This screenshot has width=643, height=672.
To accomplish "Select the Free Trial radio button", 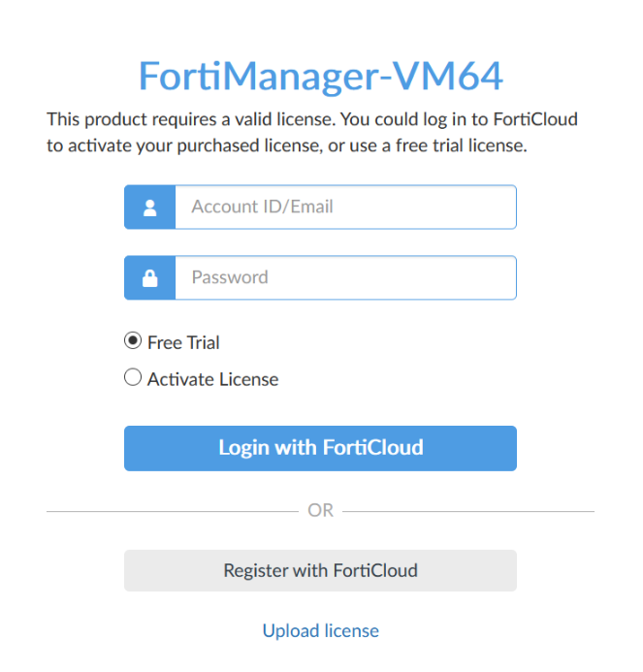I will [133, 341].
